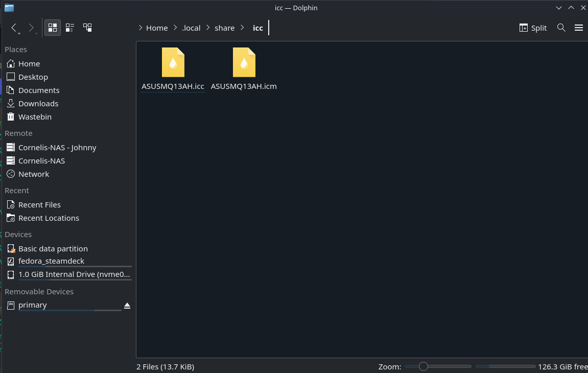Switch to Icons view mode

tap(53, 28)
